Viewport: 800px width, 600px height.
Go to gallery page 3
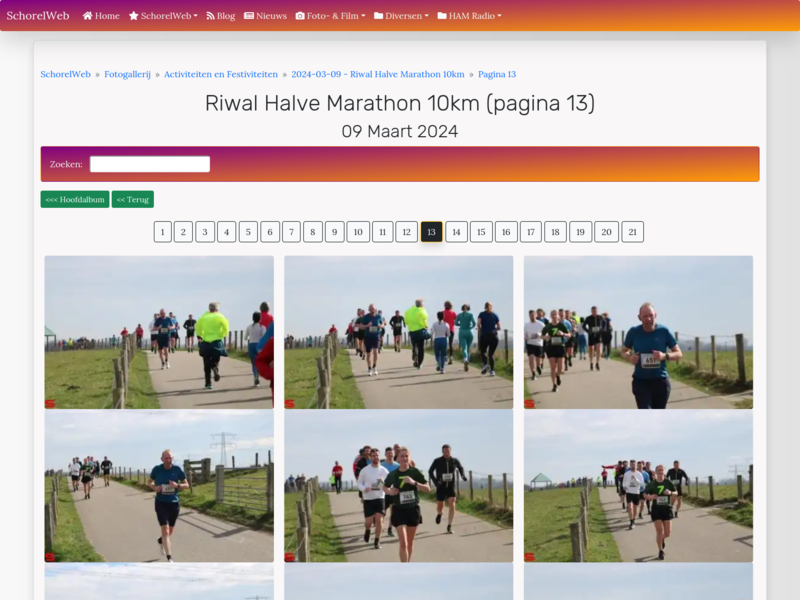(x=205, y=232)
